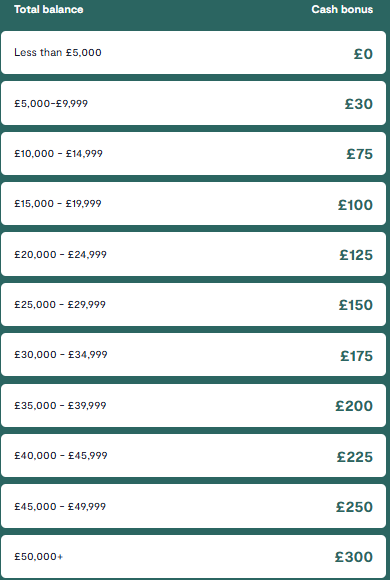Screen dimensions: 390x580
Task: Click the £75 bonus amount
Action: (x=360, y=154)
